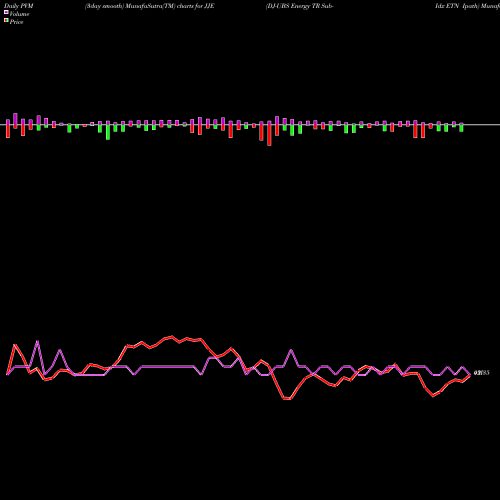Click '(DJ-UBS Energy TR Sub-' title text

299,6
